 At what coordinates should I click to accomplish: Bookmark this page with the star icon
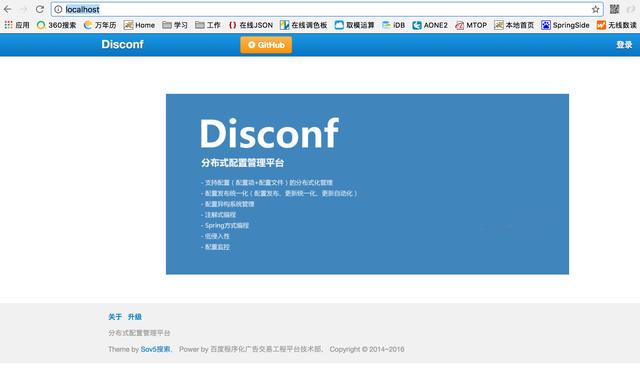[596, 9]
